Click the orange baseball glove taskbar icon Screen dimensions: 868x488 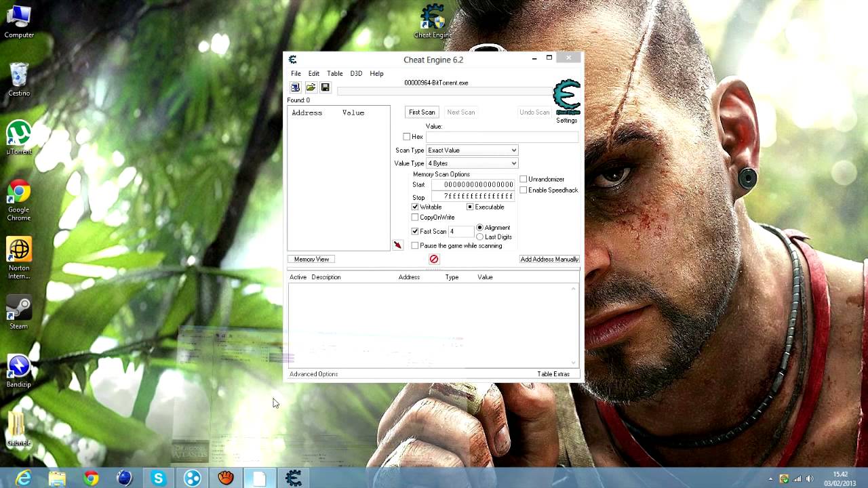(x=226, y=479)
